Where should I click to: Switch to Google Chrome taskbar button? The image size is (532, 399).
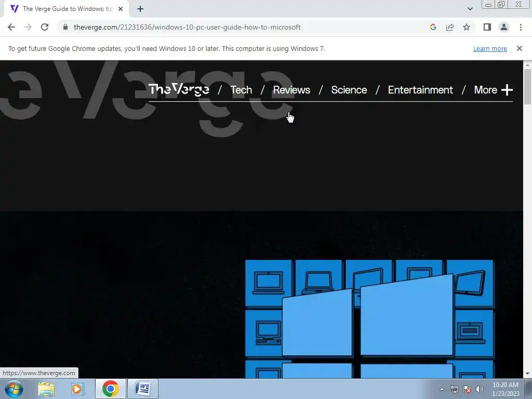[x=110, y=389]
